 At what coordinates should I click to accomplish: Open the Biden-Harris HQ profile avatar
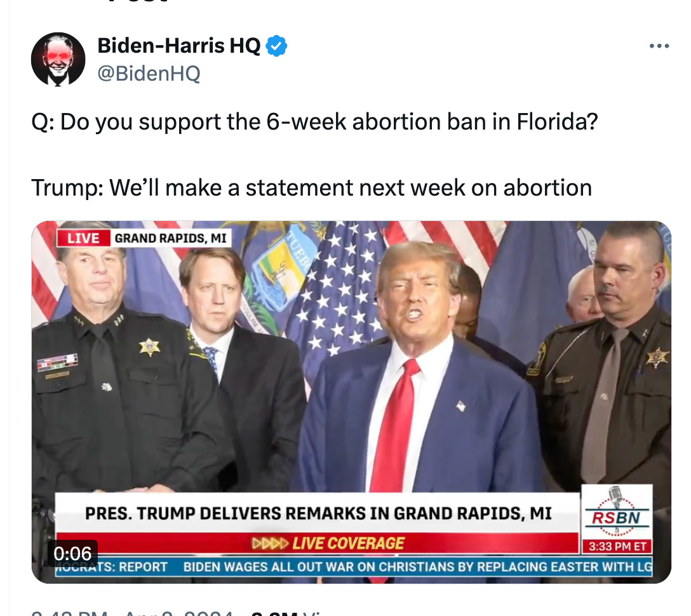point(58,59)
